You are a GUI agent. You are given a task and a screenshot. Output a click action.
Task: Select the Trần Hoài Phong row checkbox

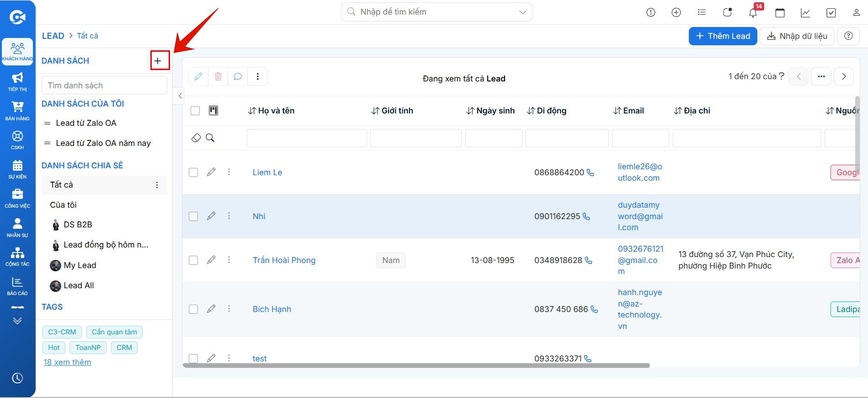pos(193,260)
